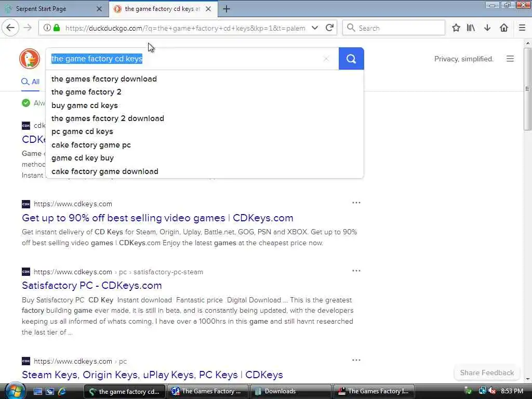Click the 8:53 PM system clock
This screenshot has width=532, height=399.
(512, 391)
